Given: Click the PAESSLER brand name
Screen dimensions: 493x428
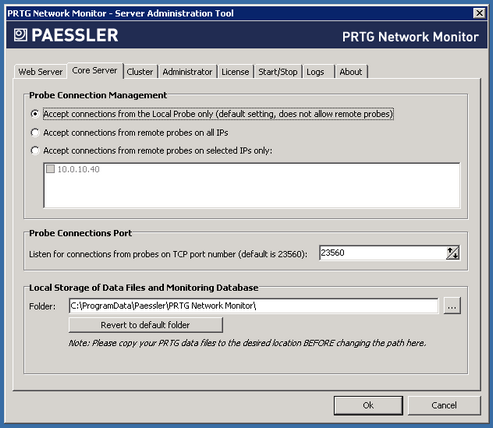Looking at the screenshot, I should pos(75,35).
